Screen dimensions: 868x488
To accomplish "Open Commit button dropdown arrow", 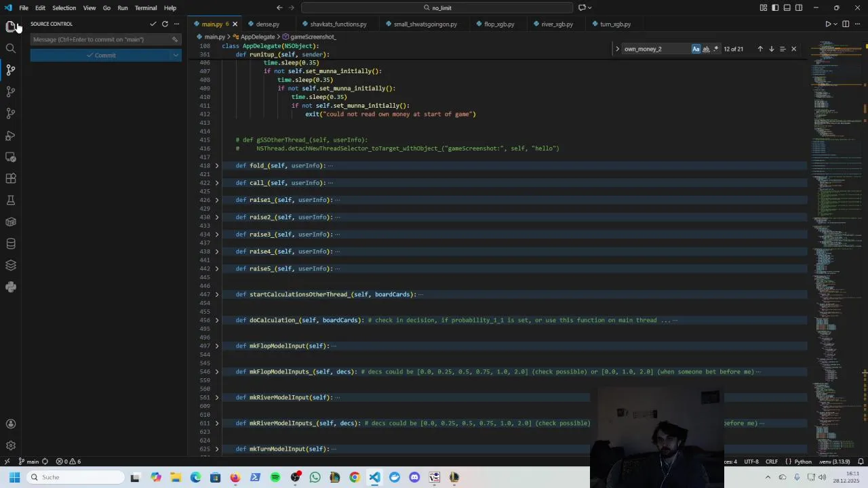I will [x=176, y=55].
